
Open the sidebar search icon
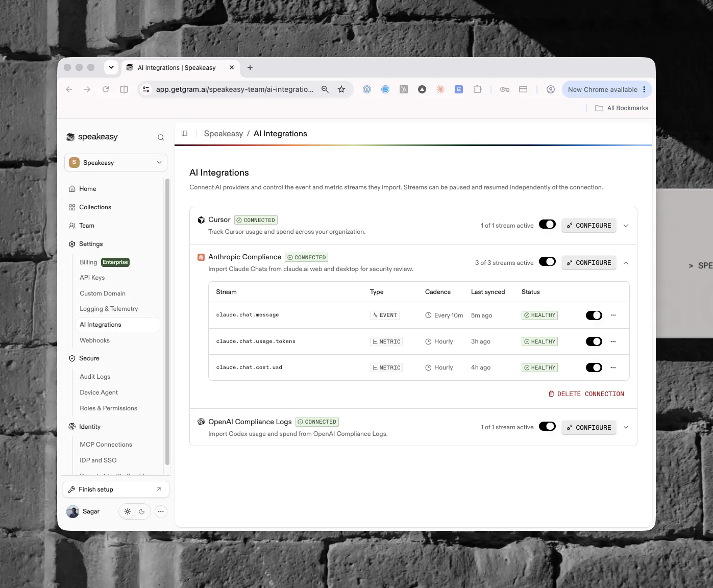[x=161, y=137]
